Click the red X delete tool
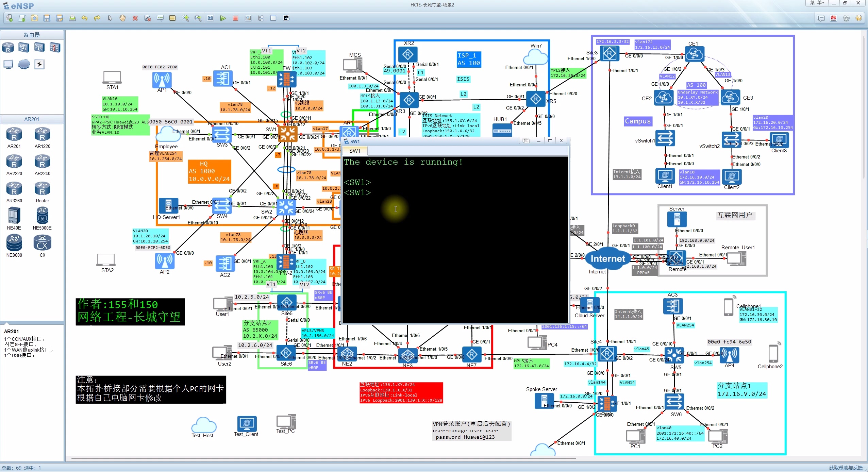 135,18
